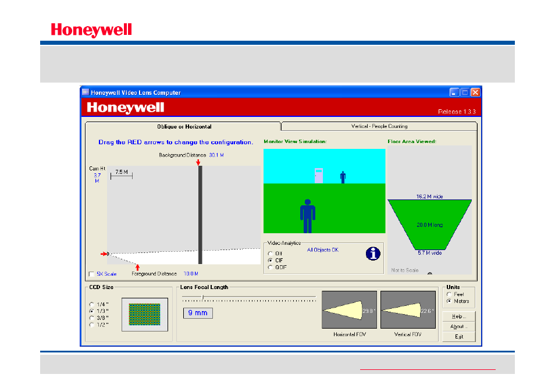Click the CCD sensor pattern image
555x392 pixels.
click(145, 314)
